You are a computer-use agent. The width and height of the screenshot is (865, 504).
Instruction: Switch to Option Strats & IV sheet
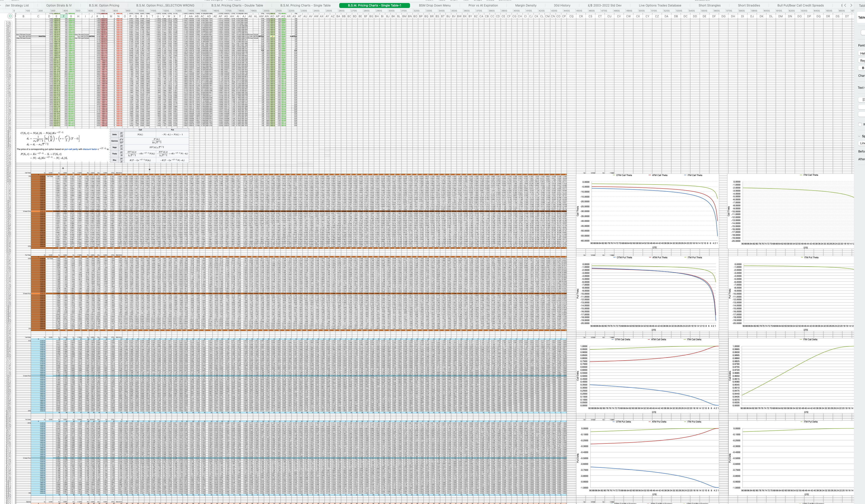(59, 5)
